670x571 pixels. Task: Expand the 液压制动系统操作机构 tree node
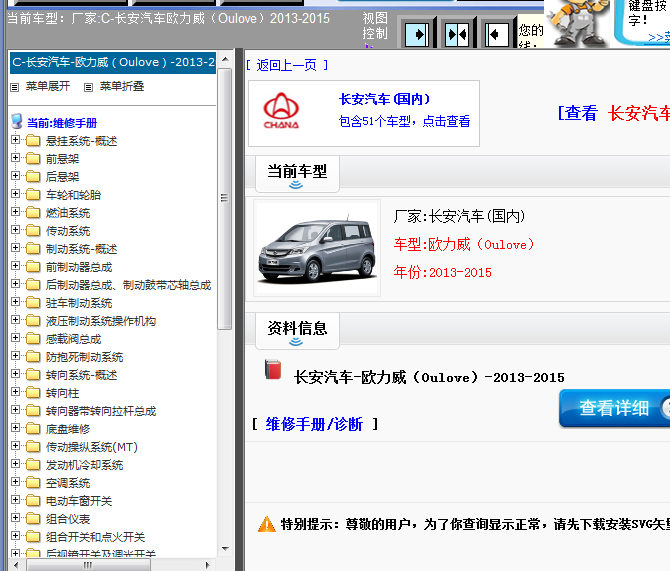15,320
